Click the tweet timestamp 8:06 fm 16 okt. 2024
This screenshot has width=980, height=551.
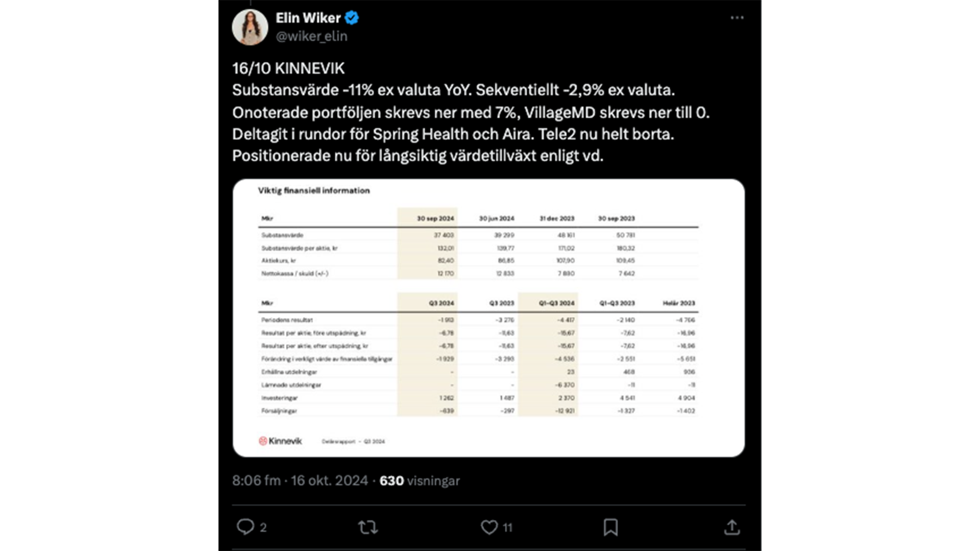pos(300,481)
